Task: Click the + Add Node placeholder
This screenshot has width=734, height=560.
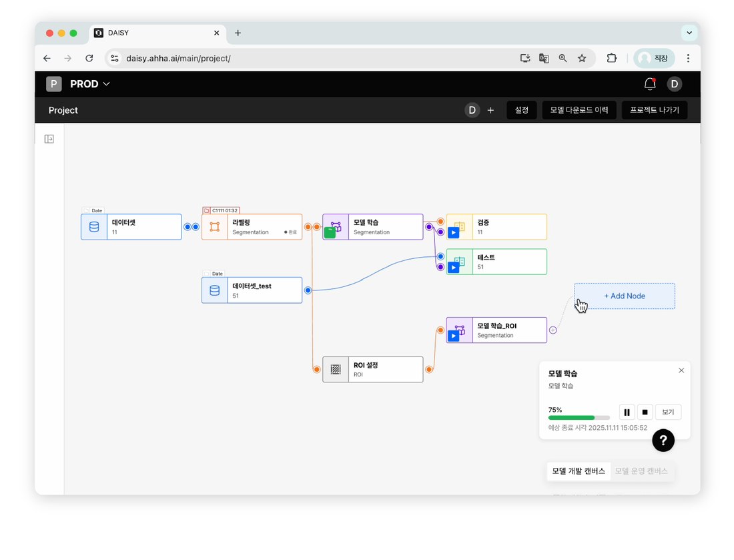Action: [625, 296]
